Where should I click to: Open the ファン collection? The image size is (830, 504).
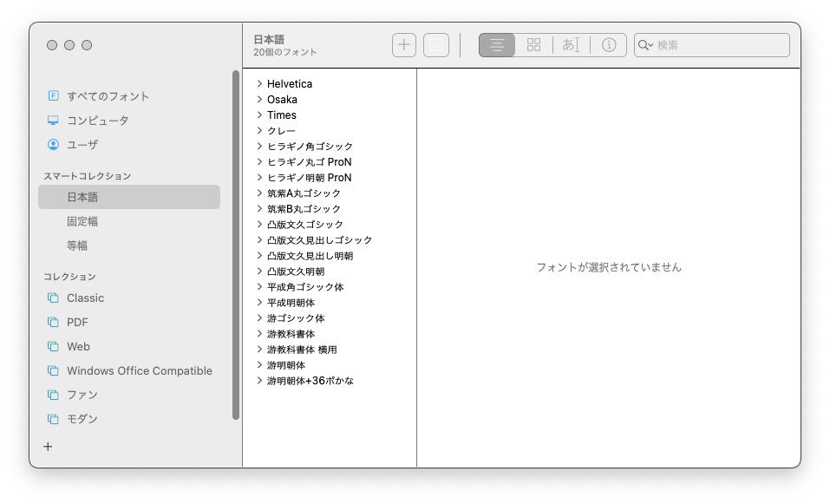coord(129,395)
